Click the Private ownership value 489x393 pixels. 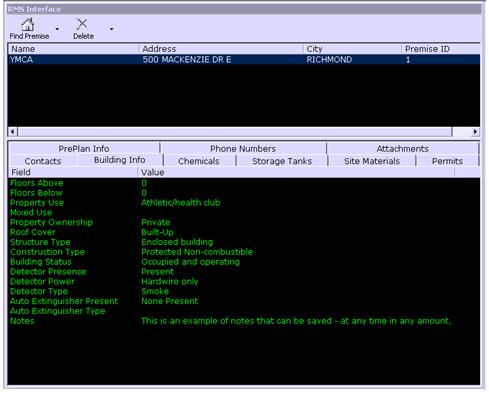pos(156,222)
